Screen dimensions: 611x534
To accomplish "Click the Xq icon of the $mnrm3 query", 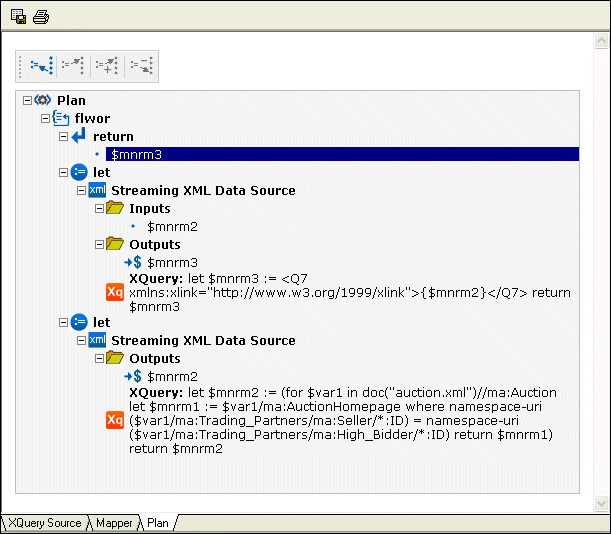I will [114, 291].
